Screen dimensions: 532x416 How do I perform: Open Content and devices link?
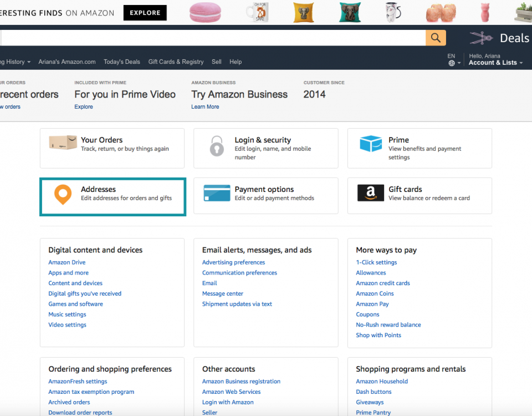75,283
